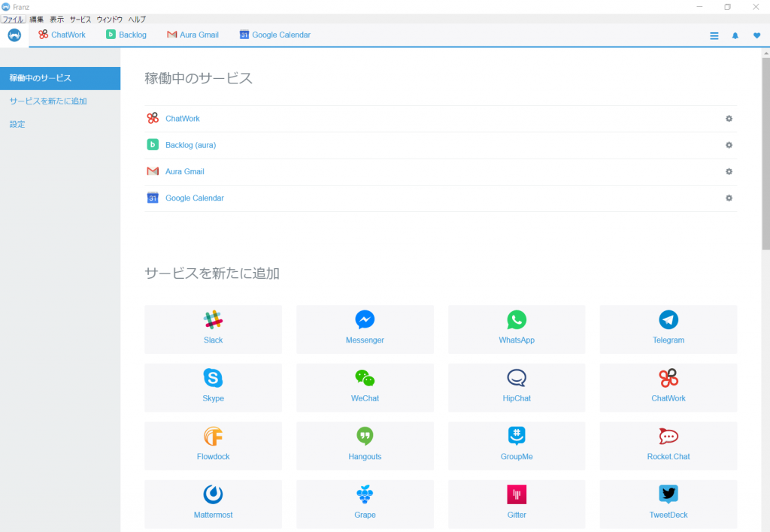Viewport: 770px width, 532px height.
Task: Open the ChatWork entry in the active services list
Action: 183,119
